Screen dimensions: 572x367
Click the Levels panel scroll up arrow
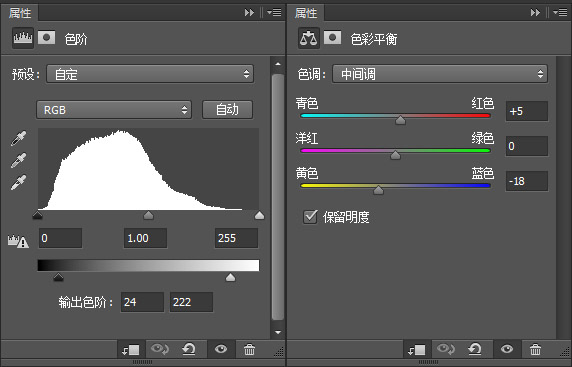coord(278,64)
